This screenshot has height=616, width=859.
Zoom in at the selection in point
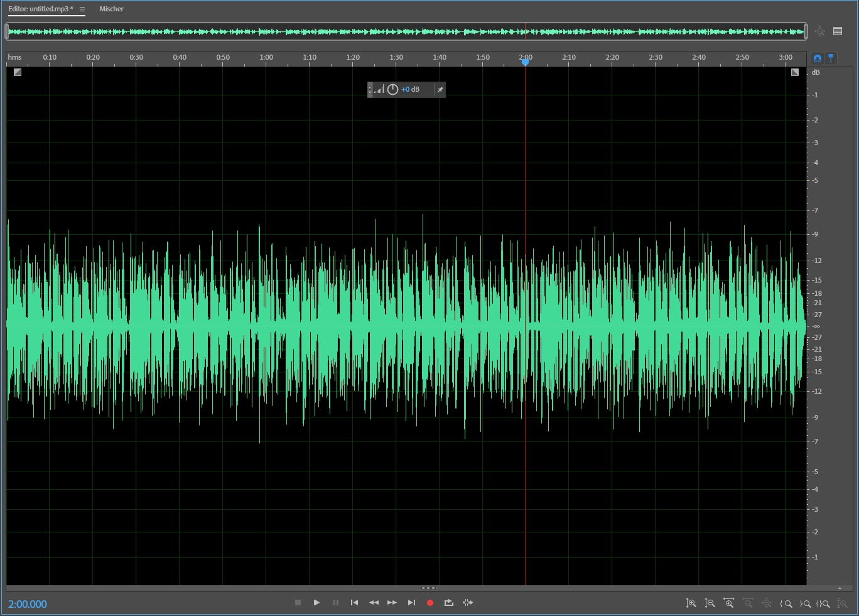[786, 603]
